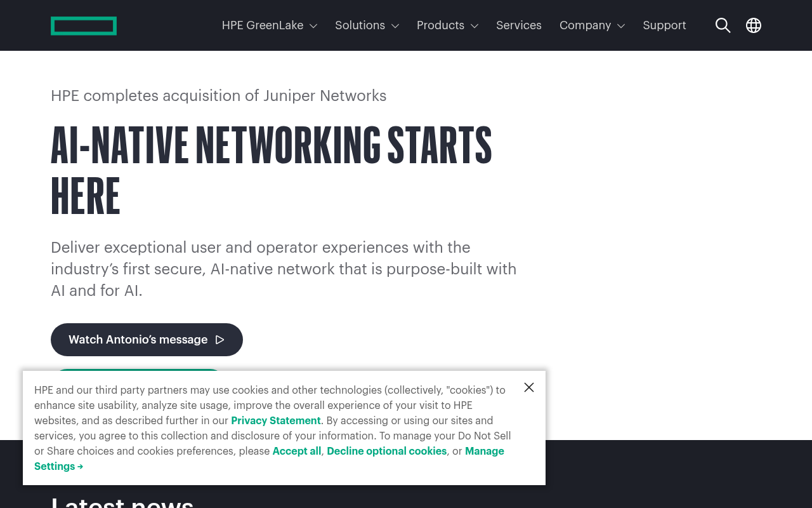Click the HPE green rectangle logo
The height and width of the screenshot is (508, 812).
[x=84, y=25]
